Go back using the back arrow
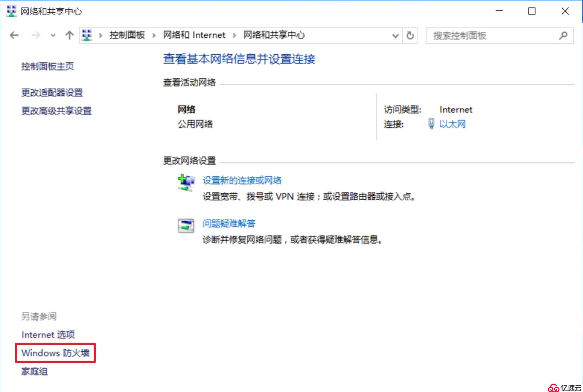The image size is (583, 392). pyautogui.click(x=14, y=35)
